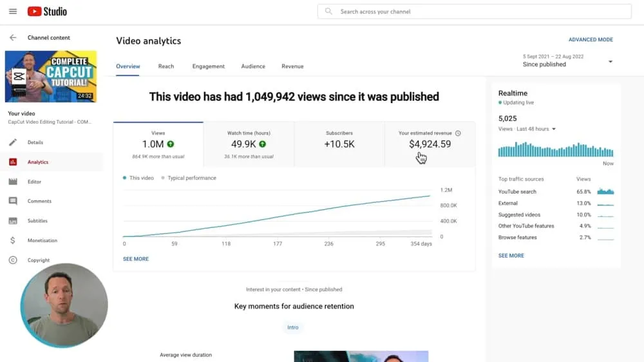Screen dimensions: 644x362
Task: Expand the Since published date range dropdown
Action: (610, 62)
